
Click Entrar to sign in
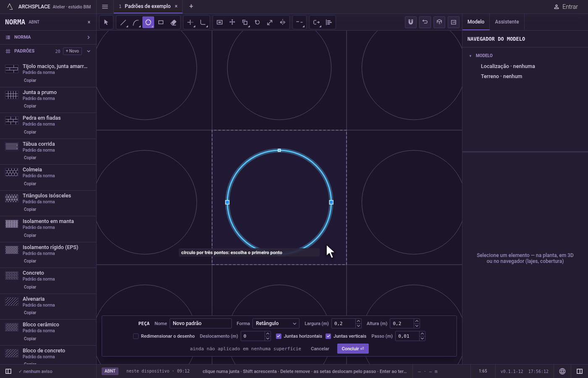pos(566,7)
